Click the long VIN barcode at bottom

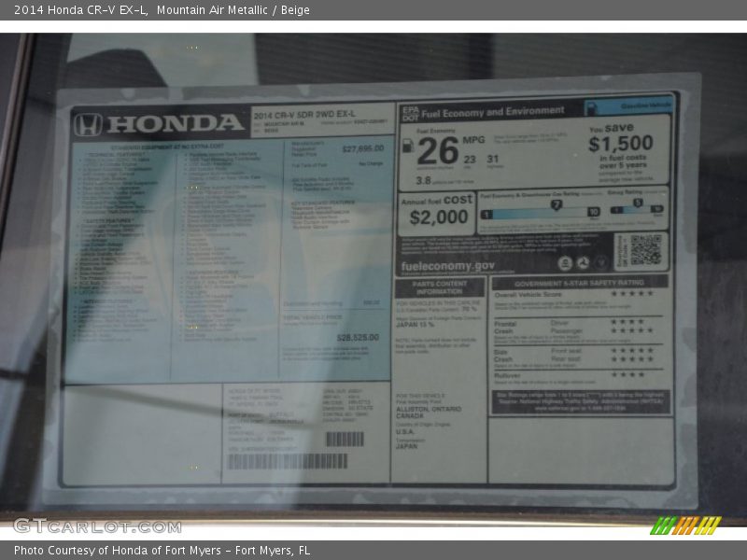click(288, 461)
